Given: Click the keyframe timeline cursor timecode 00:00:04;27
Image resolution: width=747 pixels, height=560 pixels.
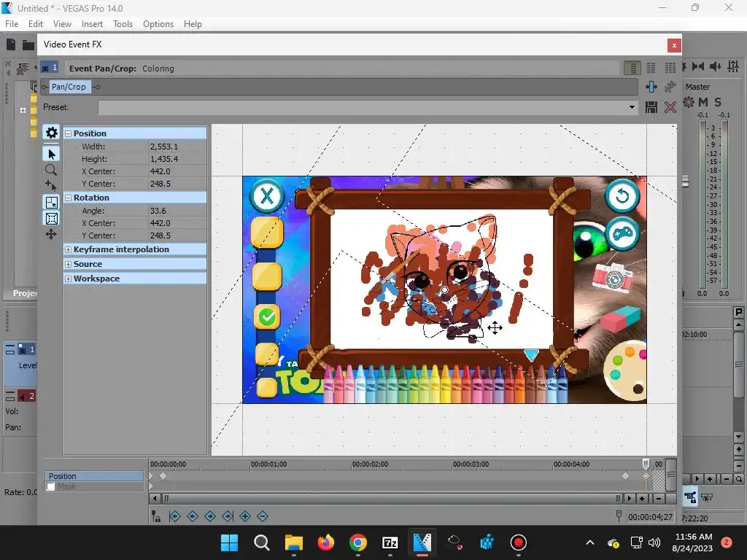Looking at the screenshot, I should click(650, 517).
